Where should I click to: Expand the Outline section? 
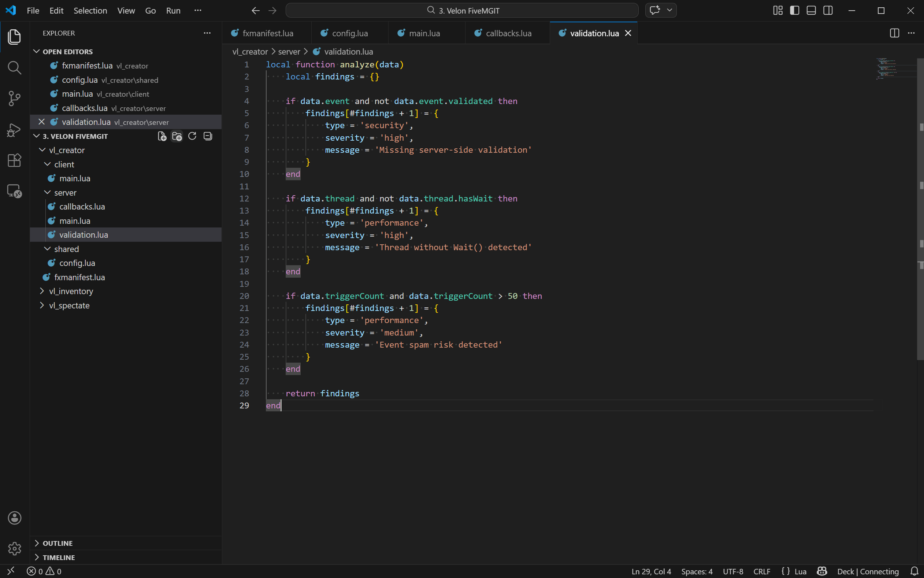125,543
